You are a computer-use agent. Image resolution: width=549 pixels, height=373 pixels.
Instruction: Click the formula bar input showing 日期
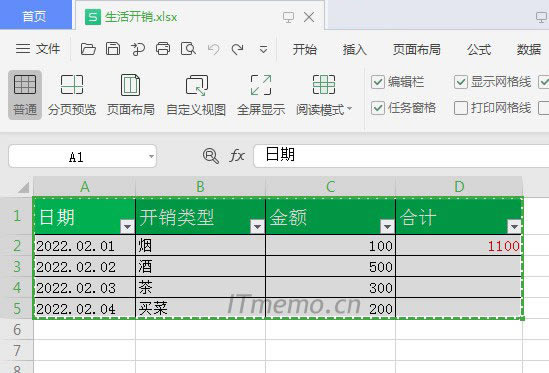(401, 156)
